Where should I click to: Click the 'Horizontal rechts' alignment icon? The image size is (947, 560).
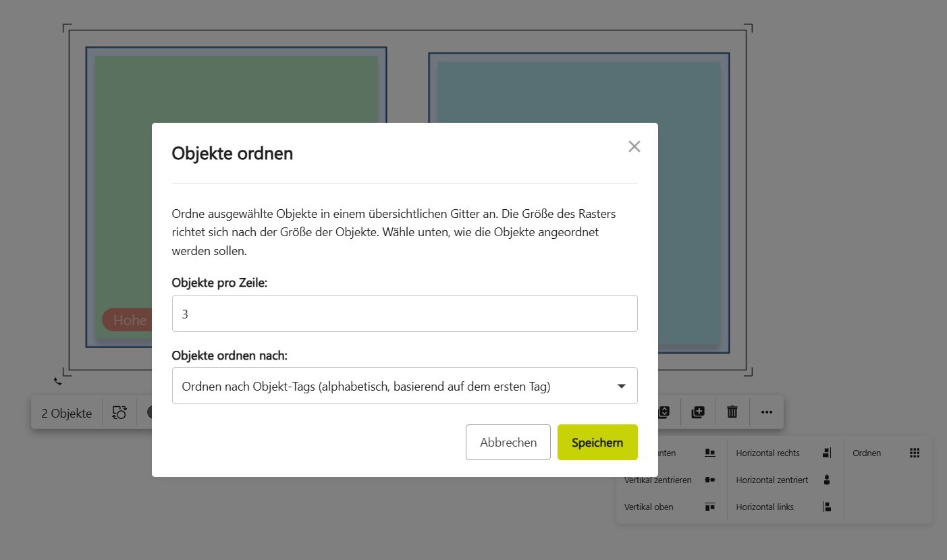(x=826, y=453)
